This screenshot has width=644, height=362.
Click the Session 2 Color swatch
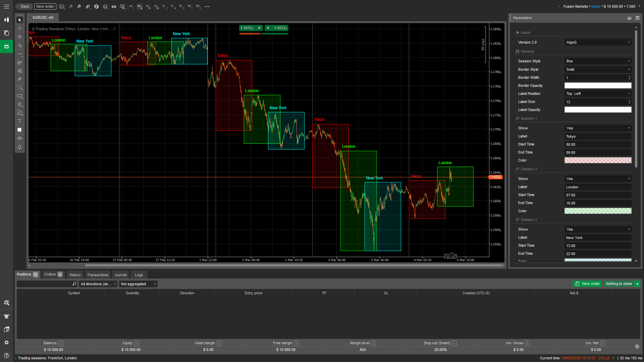pyautogui.click(x=598, y=211)
